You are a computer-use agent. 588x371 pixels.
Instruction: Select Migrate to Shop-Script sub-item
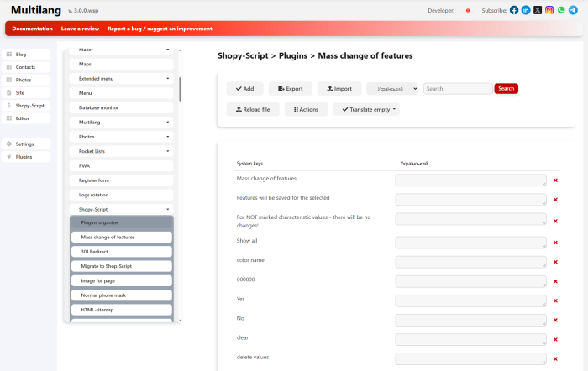point(122,266)
